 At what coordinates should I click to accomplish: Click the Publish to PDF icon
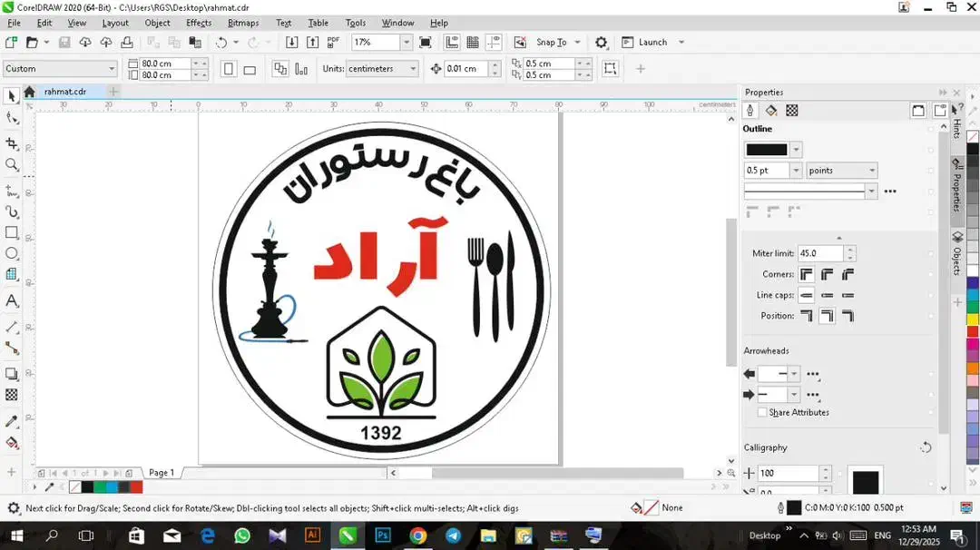click(333, 43)
